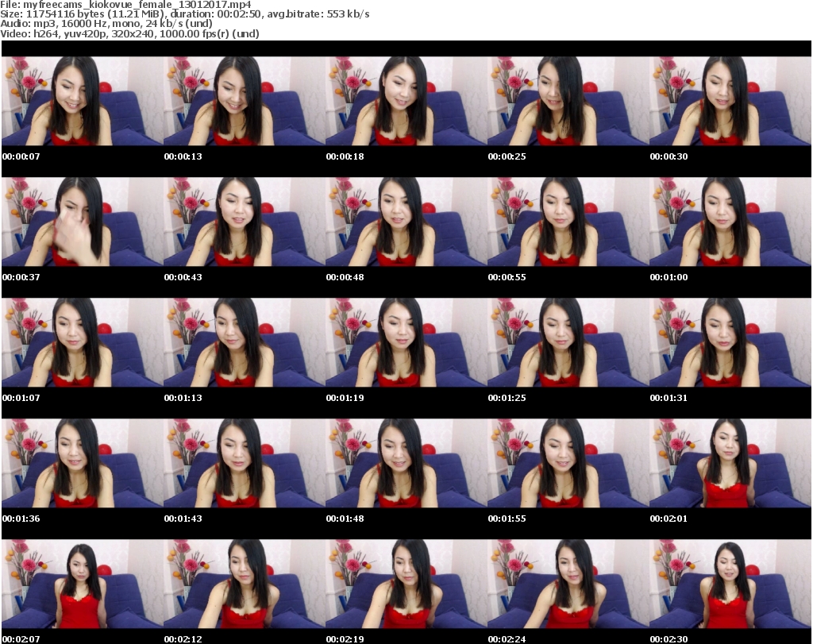
Task: Open the frame at 00:01:43
Action: pyautogui.click(x=245, y=463)
